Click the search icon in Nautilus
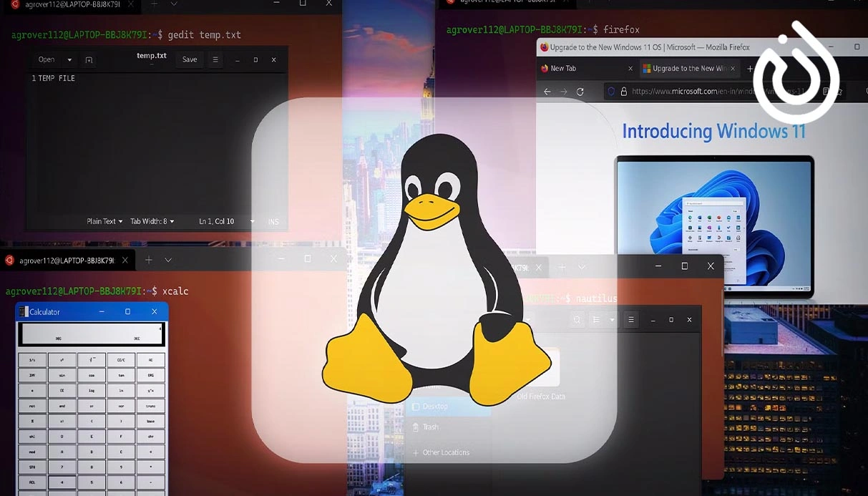Viewport: 868px width, 496px height. (x=577, y=320)
